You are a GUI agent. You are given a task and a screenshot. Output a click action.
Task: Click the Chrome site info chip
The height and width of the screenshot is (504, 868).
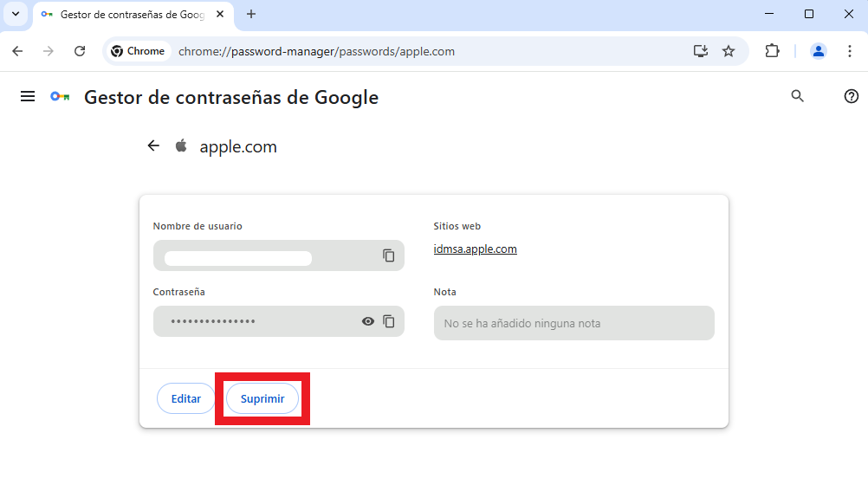coord(138,51)
